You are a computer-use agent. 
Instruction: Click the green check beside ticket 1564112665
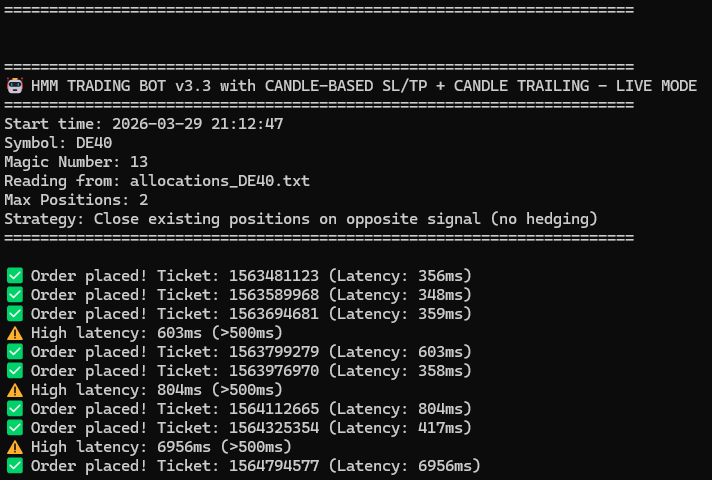(15, 409)
